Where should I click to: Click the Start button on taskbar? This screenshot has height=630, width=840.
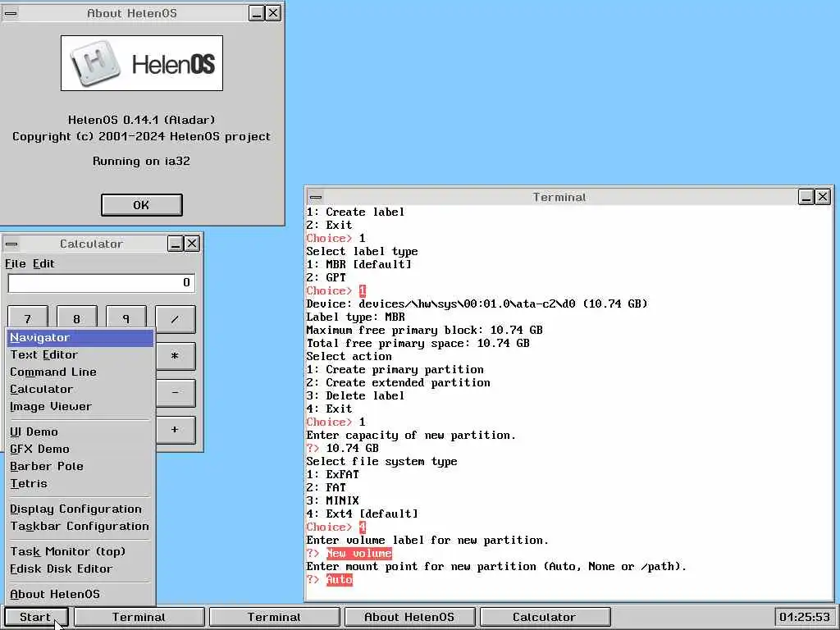(36, 617)
